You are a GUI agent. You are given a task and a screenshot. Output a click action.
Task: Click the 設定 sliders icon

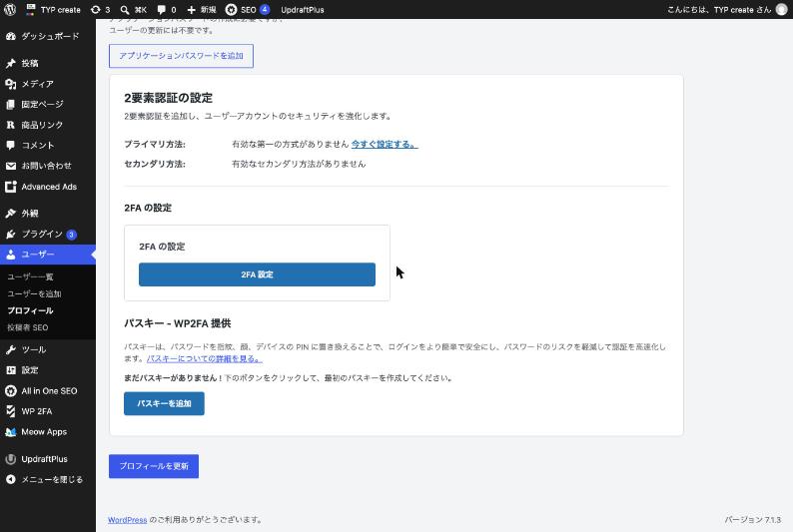click(11, 370)
